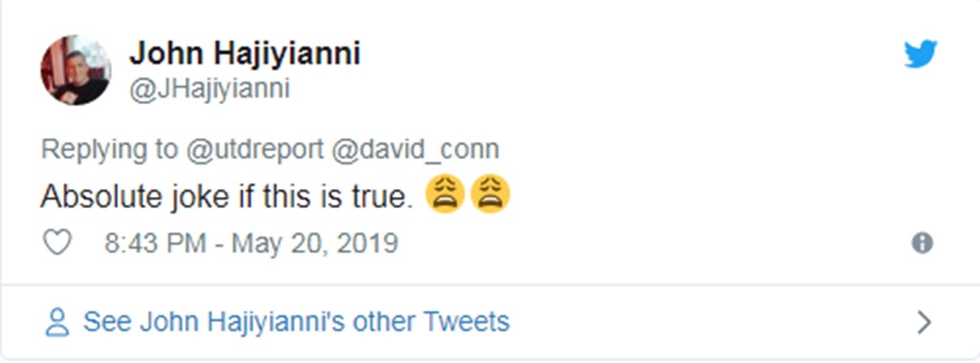The width and height of the screenshot is (980, 363).
Task: Click the person silhouette icon in footer
Action: pos(57,322)
